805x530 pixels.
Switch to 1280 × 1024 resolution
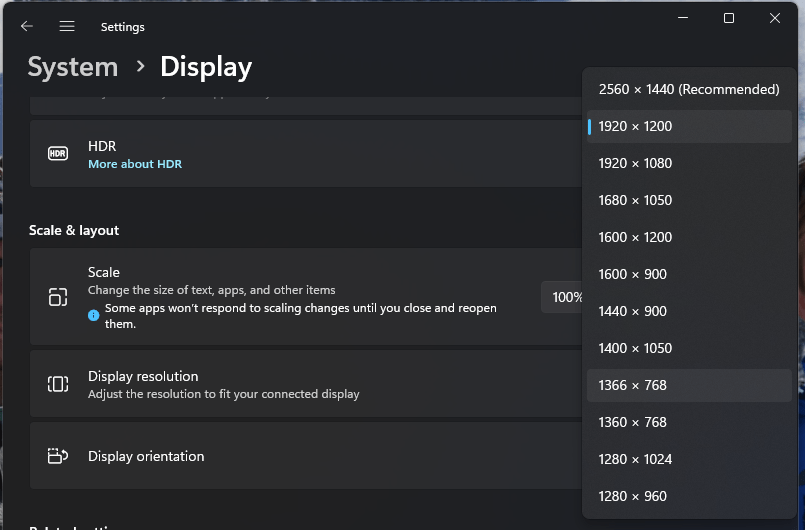(x=689, y=459)
